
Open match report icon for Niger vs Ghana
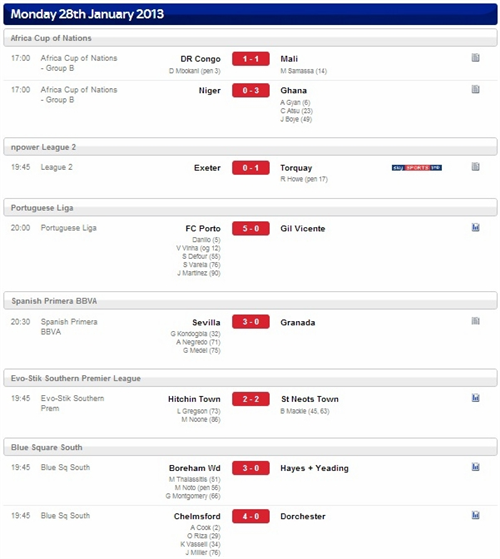coord(475,89)
